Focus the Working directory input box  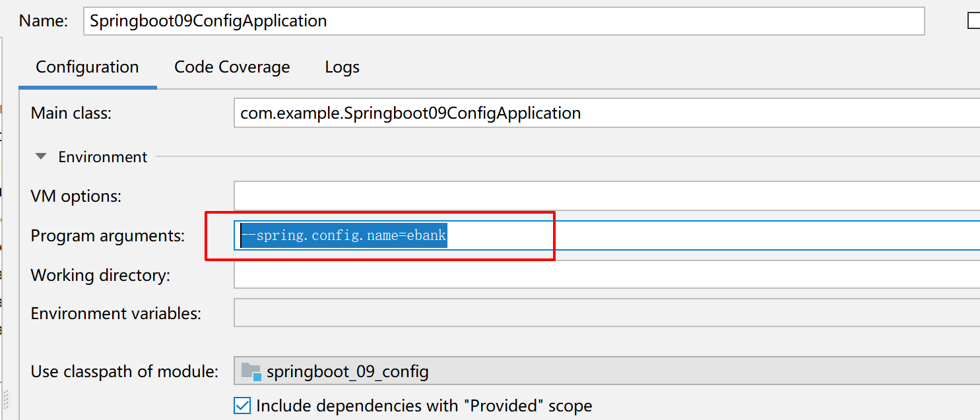606,274
